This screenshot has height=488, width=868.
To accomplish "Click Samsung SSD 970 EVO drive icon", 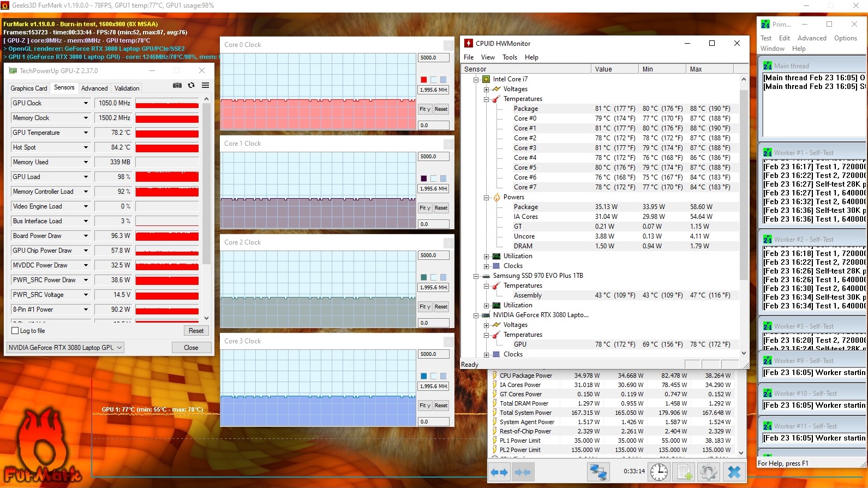I will 486,276.
